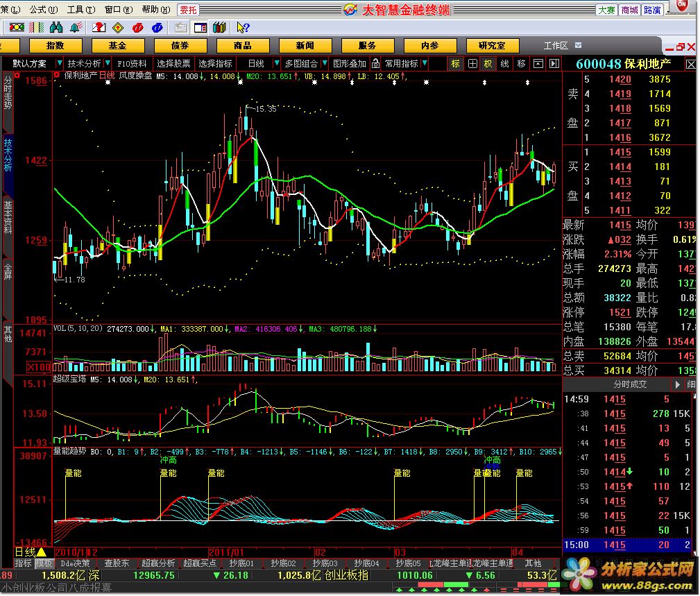The height and width of the screenshot is (596, 700).
Task: Select the Dde决策 bottom tab
Action: [x=75, y=563]
